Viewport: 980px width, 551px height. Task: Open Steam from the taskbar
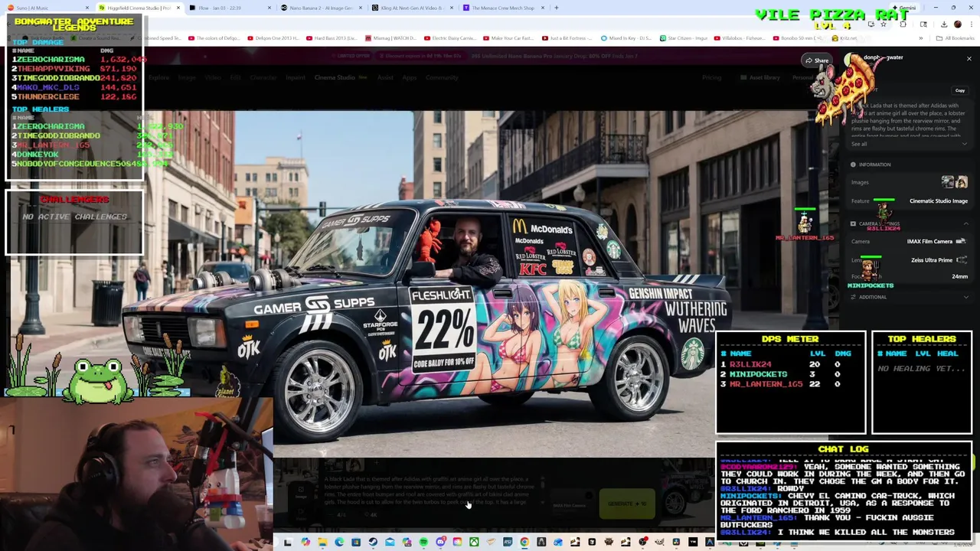pos(373,542)
